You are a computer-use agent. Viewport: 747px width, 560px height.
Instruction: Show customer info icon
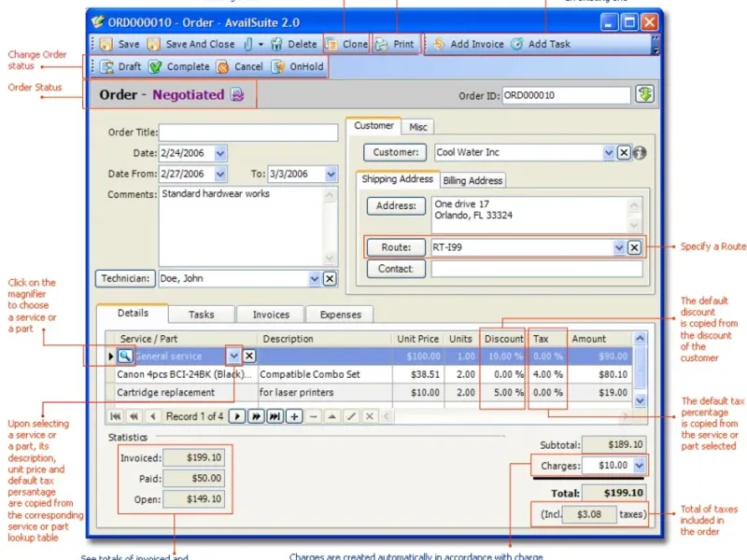(x=640, y=153)
